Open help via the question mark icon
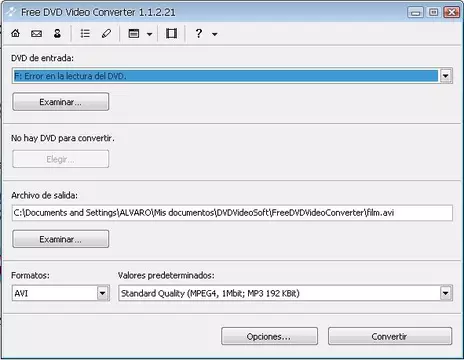The height and width of the screenshot is (360, 464). pyautogui.click(x=199, y=33)
